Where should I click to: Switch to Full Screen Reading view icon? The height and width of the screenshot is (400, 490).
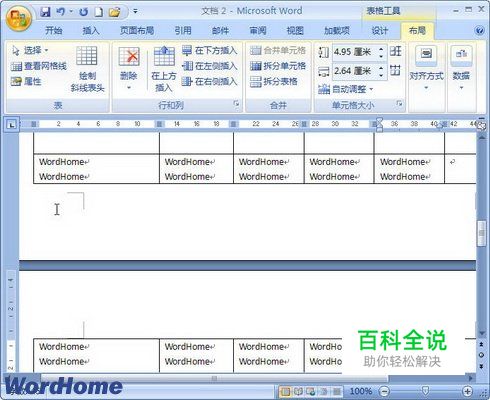point(298,391)
